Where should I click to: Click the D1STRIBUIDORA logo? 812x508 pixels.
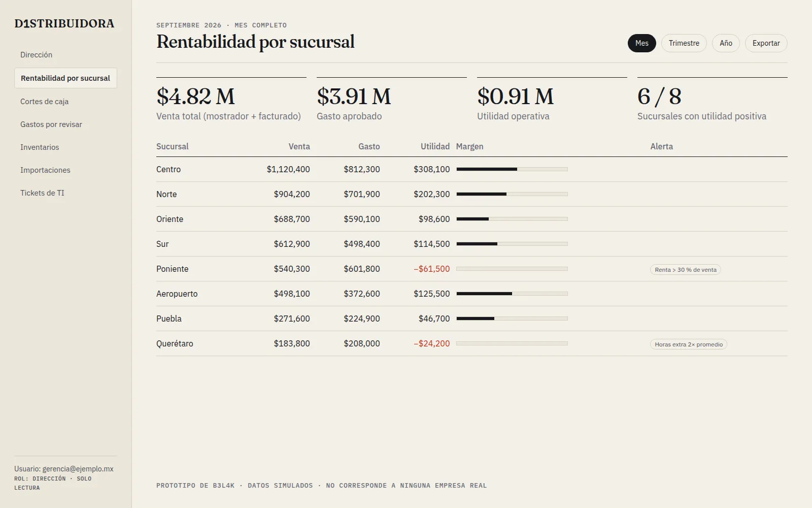coord(64,23)
